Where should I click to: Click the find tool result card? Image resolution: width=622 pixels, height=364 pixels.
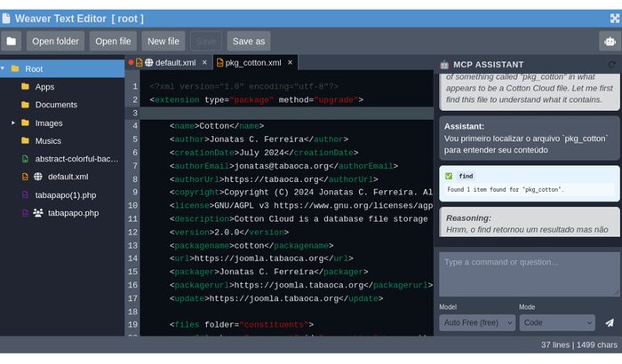530,184
